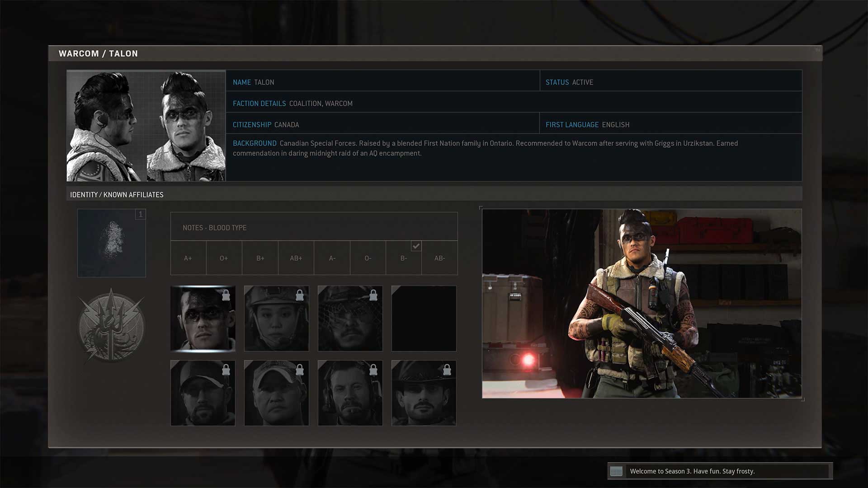The height and width of the screenshot is (488, 868).
Task: Click the number 1 badge on fingerprint tile
Action: 141,214
